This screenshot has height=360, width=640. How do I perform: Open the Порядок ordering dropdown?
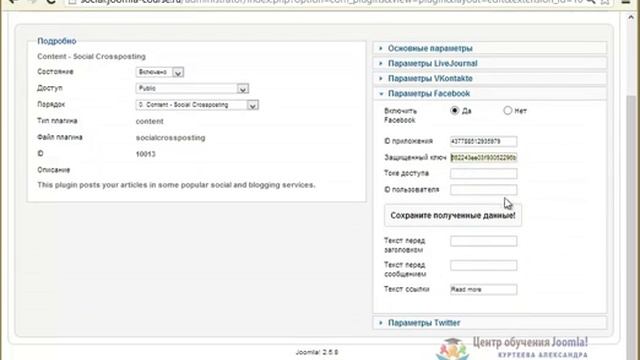[197, 105]
